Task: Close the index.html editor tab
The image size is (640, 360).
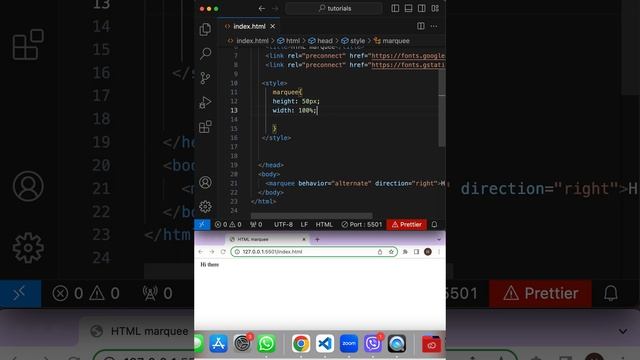Action: tap(273, 27)
